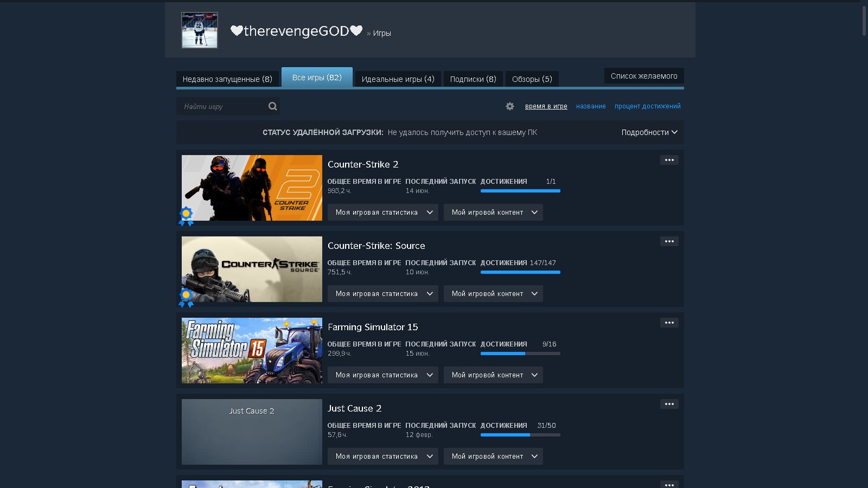This screenshot has height=488, width=868.
Task: Click the '14 июн.' last launch date
Action: tap(418, 191)
